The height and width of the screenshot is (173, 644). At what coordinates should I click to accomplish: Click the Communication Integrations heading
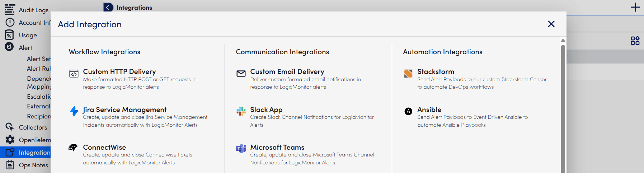click(x=282, y=52)
